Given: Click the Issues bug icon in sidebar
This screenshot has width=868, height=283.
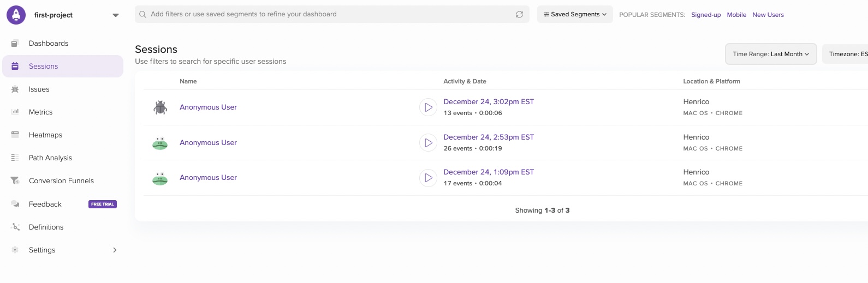Looking at the screenshot, I should point(15,89).
